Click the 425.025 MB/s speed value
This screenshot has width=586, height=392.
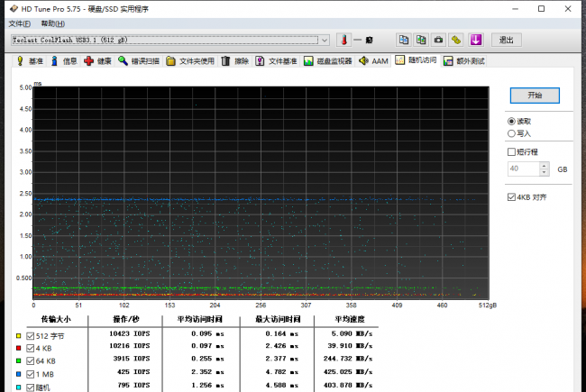coord(348,372)
